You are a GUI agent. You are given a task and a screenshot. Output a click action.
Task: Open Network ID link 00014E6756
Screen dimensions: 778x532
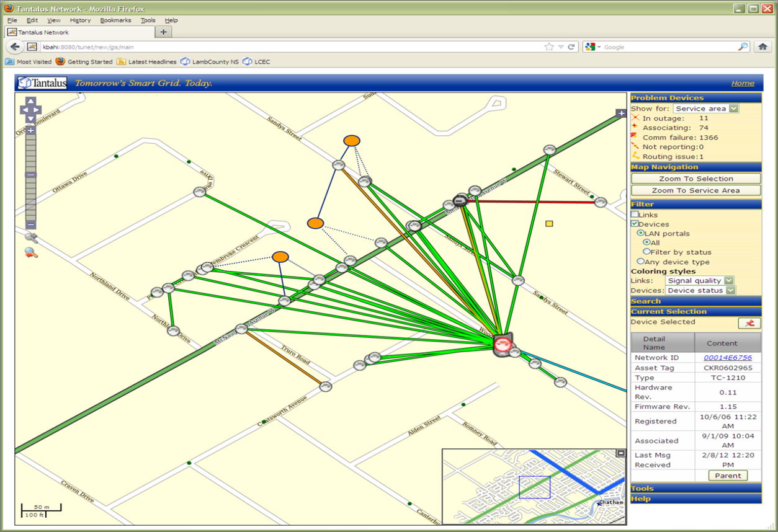[727, 358]
